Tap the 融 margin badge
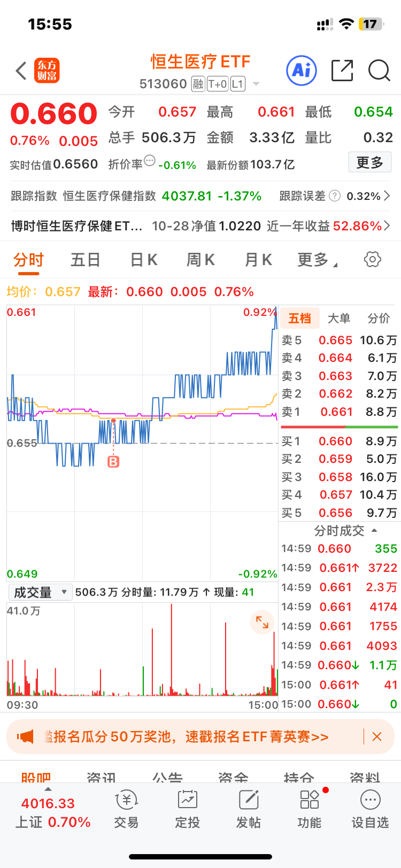401x868 pixels. (198, 84)
